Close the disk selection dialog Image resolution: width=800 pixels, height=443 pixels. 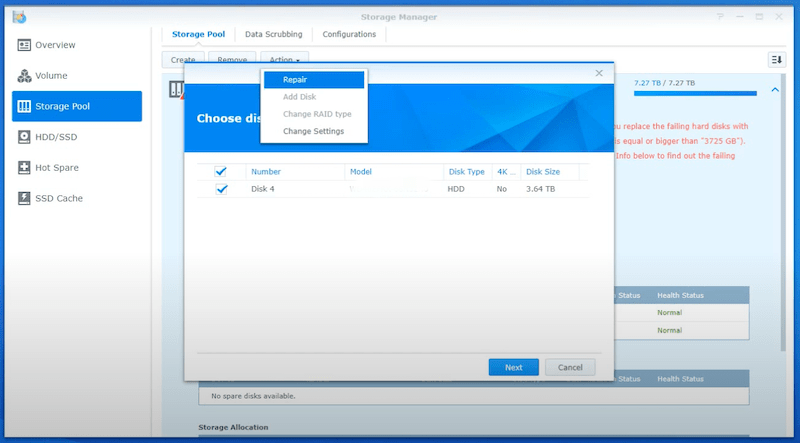[599, 73]
